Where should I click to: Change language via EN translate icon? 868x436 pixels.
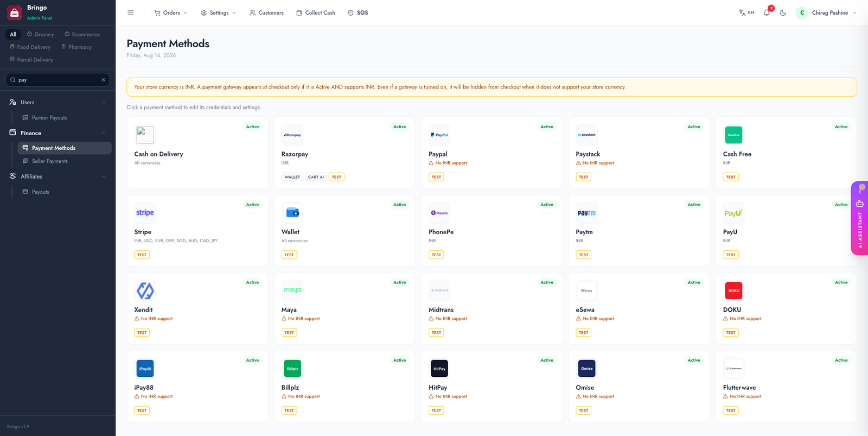[x=746, y=12]
